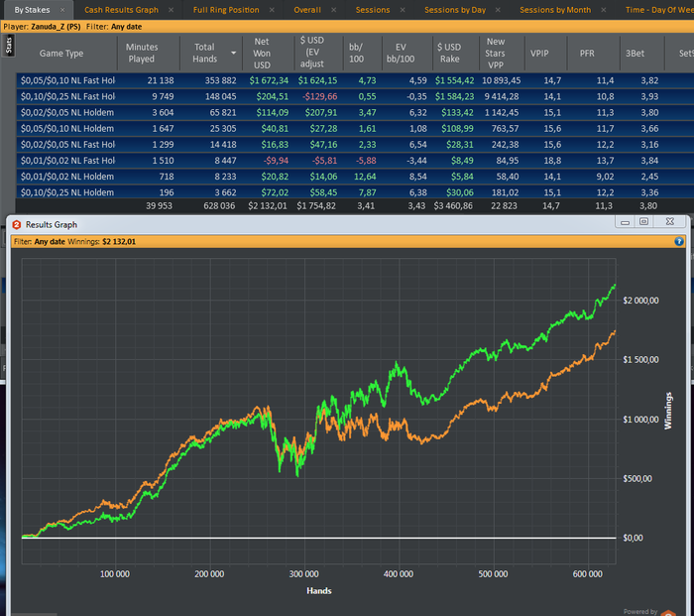694x616 pixels.
Task: Select the $0,02/$0,05 NL Holdem row
Action: (355, 112)
